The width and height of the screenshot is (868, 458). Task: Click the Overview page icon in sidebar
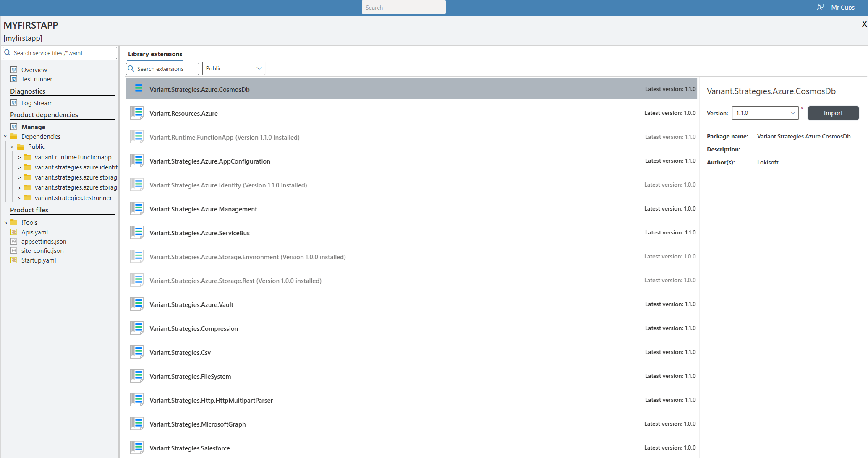14,70
